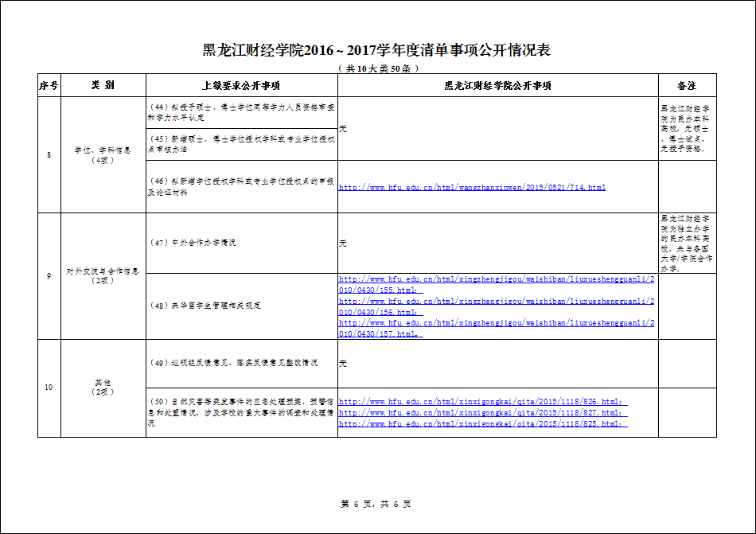The height and width of the screenshot is (534, 756).
Task: Open the liuxueshengguanli 155.html link
Action: [x=497, y=285]
